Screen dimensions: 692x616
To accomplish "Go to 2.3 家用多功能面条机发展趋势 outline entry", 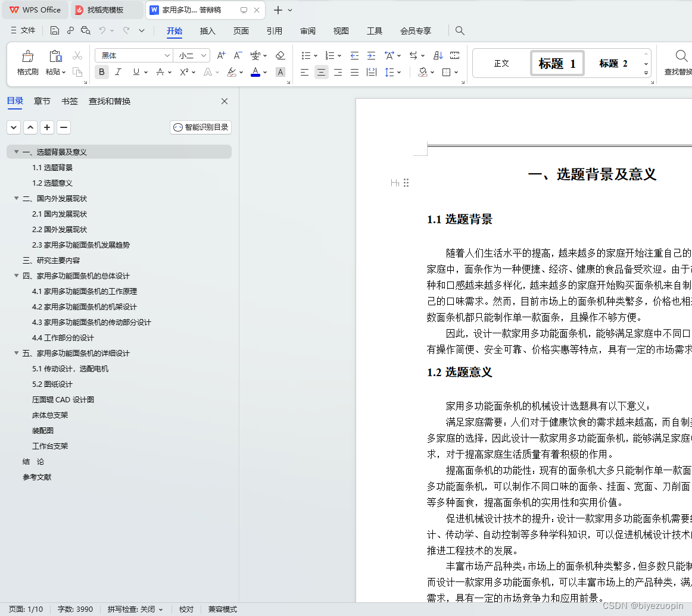I will tap(81, 245).
